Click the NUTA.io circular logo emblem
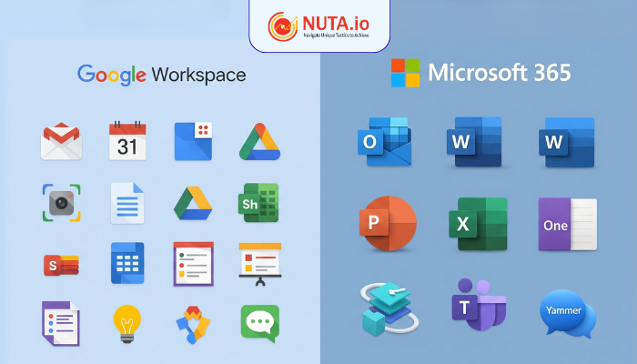The width and height of the screenshot is (637, 364). point(283,26)
